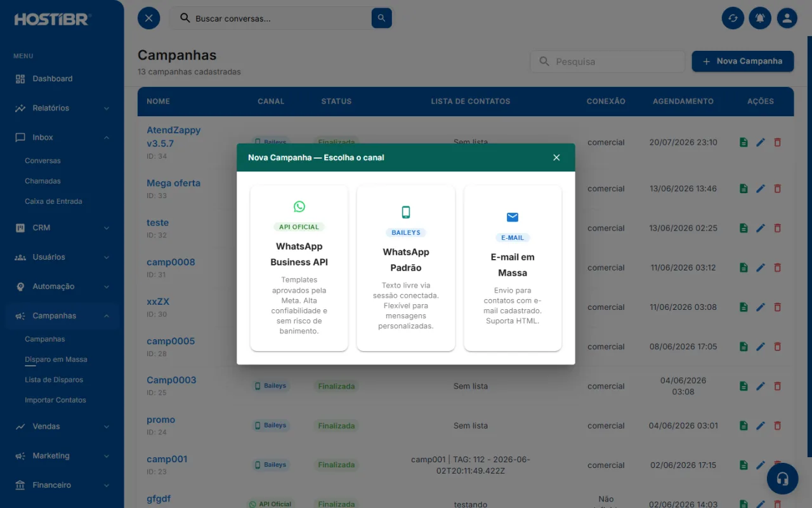Viewport: 812px width, 508px height.
Task: Click the page's vertical scrollbar
Action: pos(809,246)
